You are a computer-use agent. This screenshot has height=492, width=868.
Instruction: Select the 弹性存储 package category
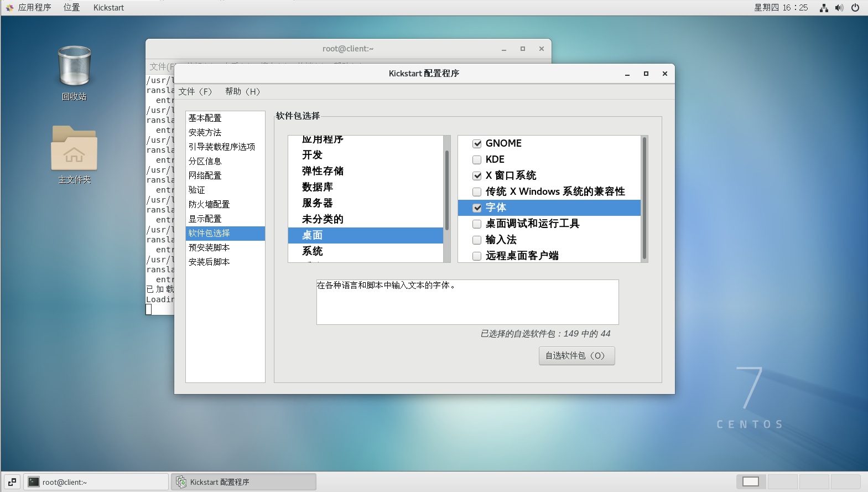(x=365, y=172)
